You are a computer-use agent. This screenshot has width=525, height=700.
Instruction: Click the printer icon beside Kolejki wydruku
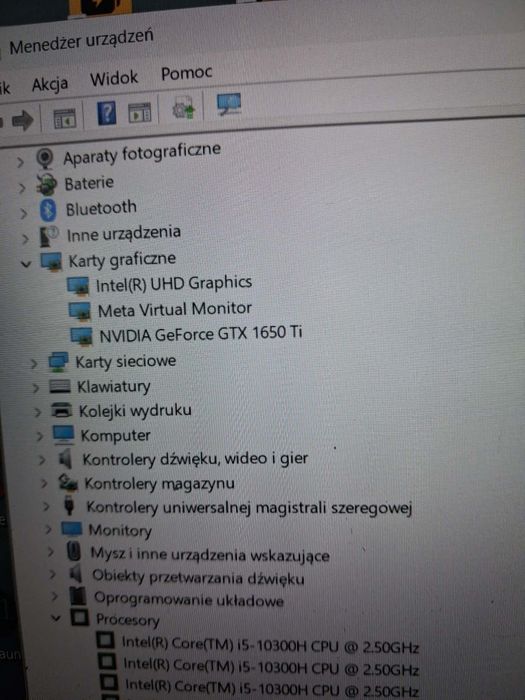pyautogui.click(x=62, y=410)
